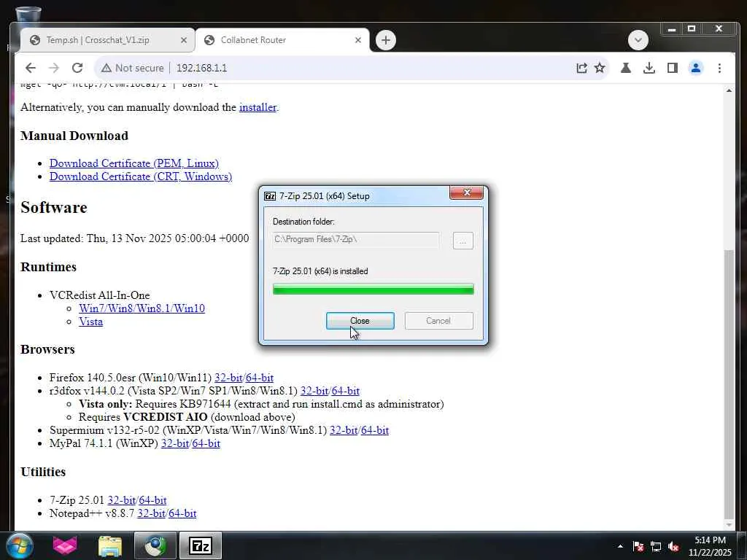This screenshot has height=560, width=747.
Task: Open the user profile avatar icon
Action: coord(696,68)
